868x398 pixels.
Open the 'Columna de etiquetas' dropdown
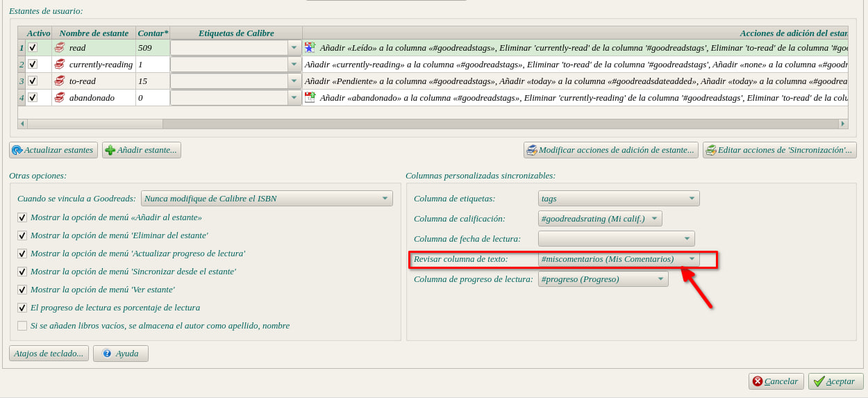pyautogui.click(x=619, y=199)
